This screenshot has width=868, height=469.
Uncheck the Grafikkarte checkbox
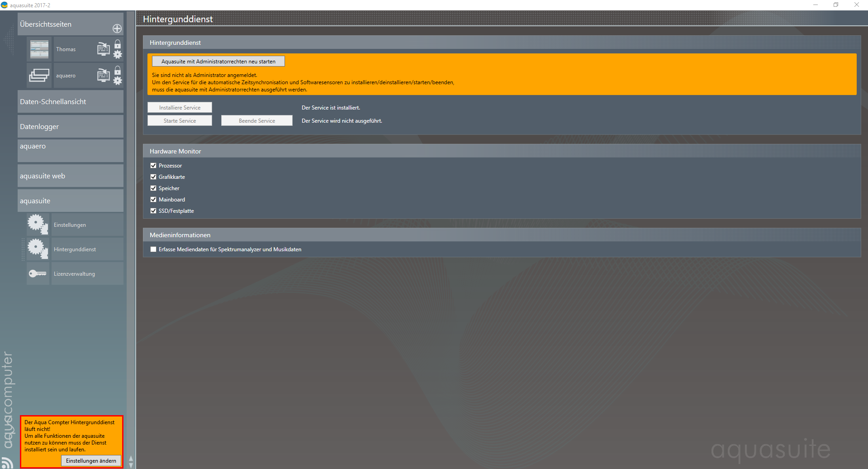(153, 177)
